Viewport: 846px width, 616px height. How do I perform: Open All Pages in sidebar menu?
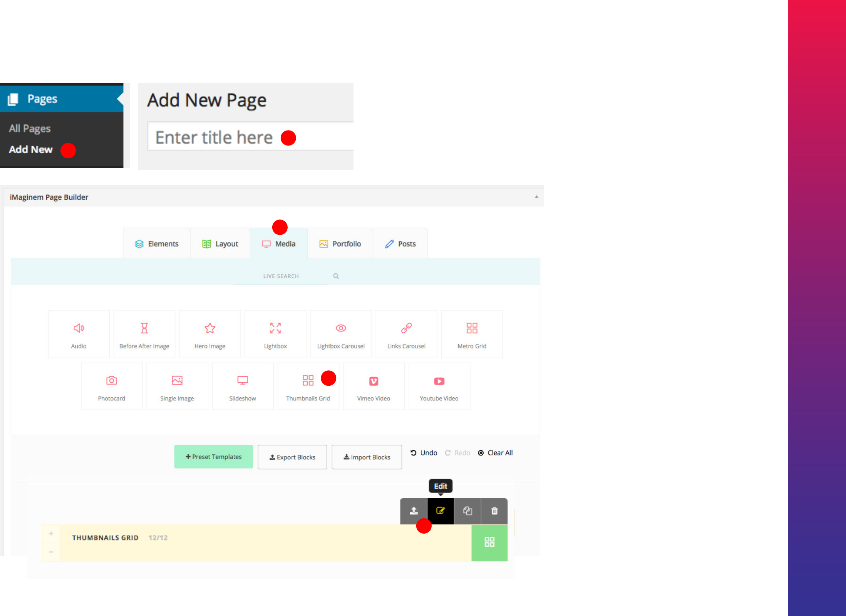(x=30, y=128)
